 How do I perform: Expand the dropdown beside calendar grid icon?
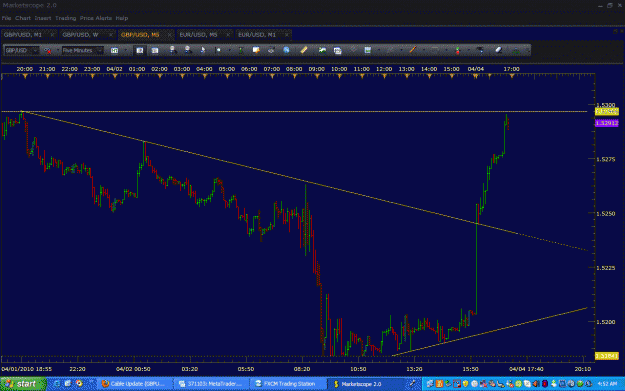pos(379,51)
